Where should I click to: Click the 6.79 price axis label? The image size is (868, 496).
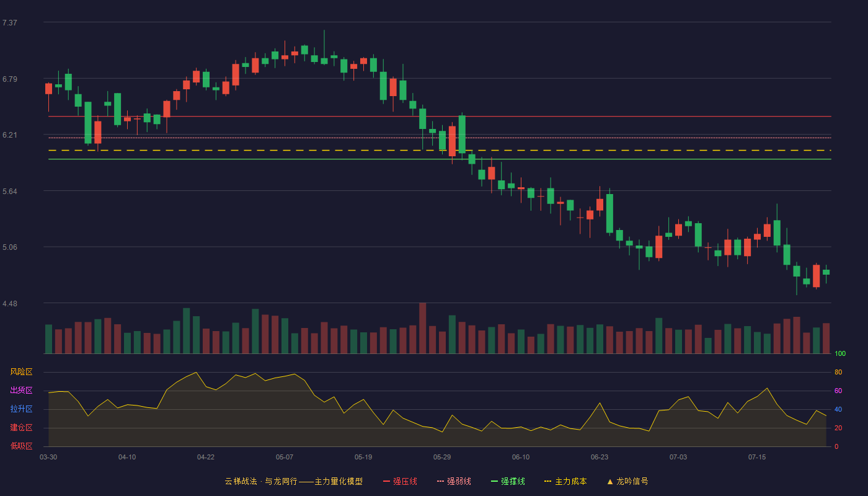click(x=10, y=79)
